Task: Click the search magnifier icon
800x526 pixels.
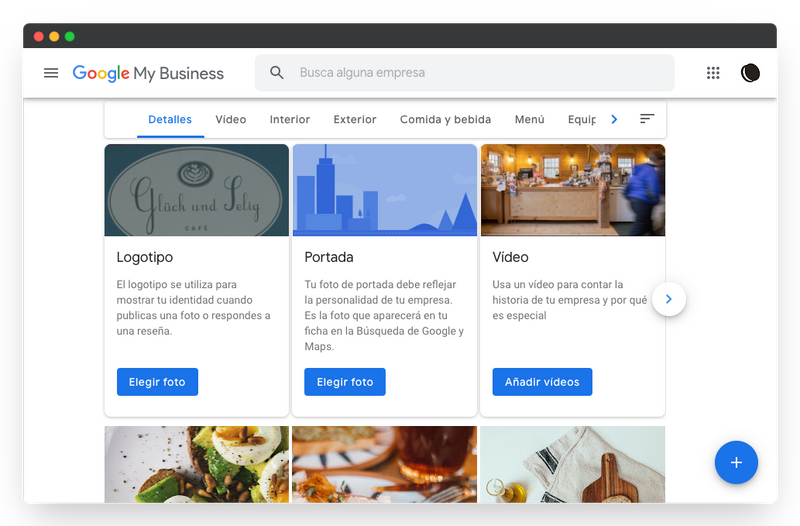Action: coord(277,72)
